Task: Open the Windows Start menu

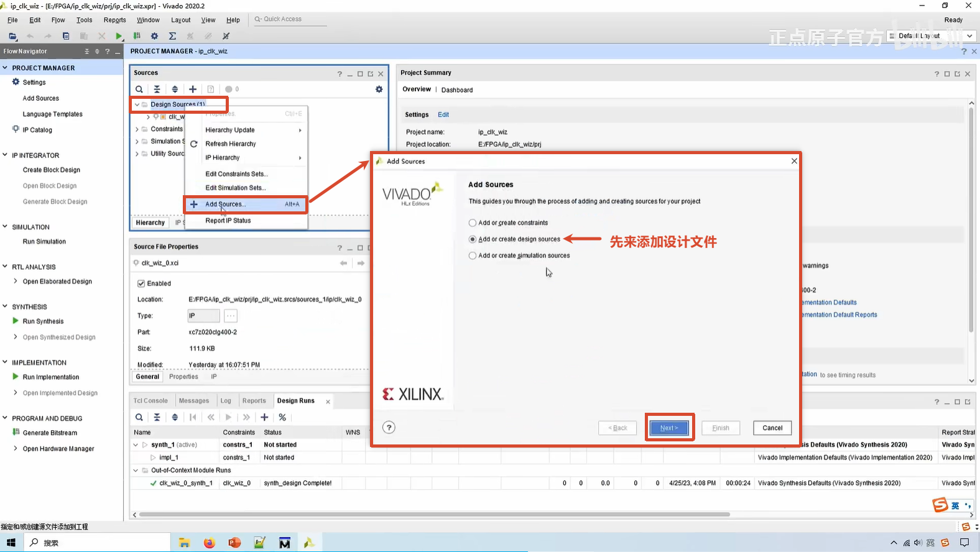Action: coord(11,543)
